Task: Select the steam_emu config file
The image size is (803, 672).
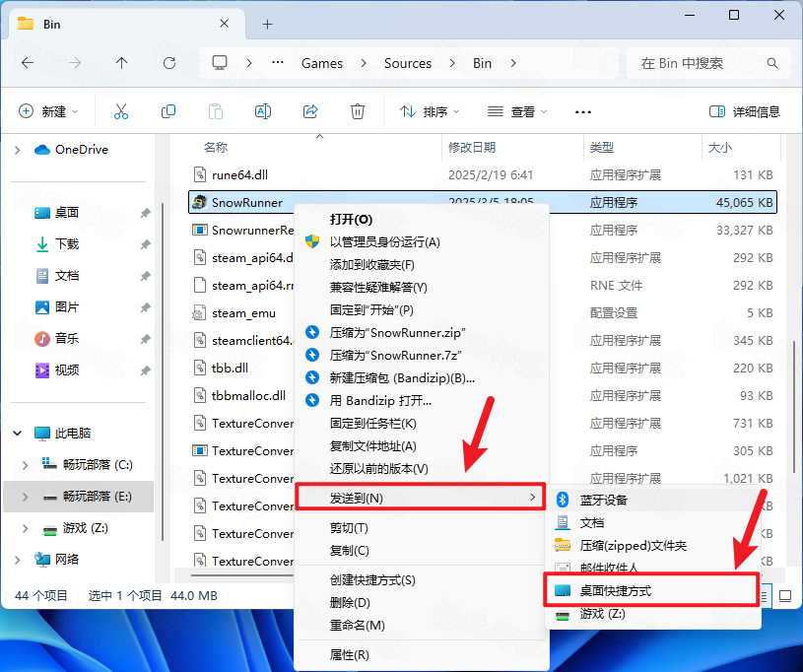Action: coord(243,313)
